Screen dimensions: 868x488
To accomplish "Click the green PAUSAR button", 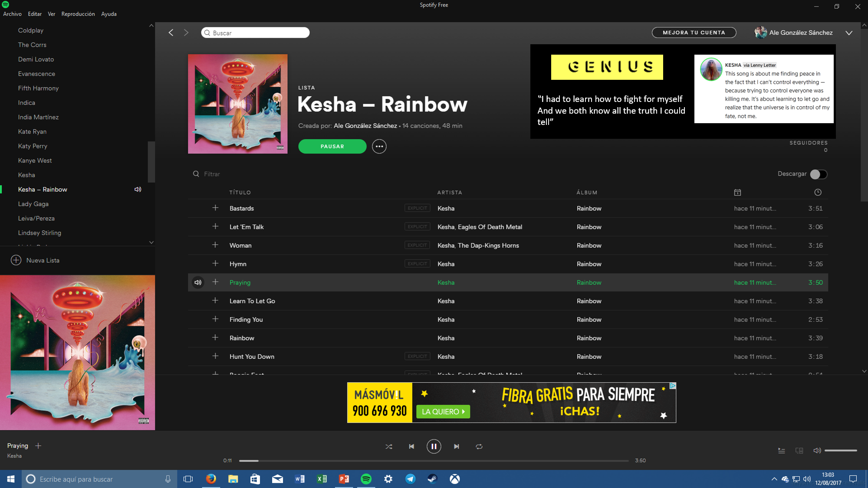I will (x=332, y=147).
